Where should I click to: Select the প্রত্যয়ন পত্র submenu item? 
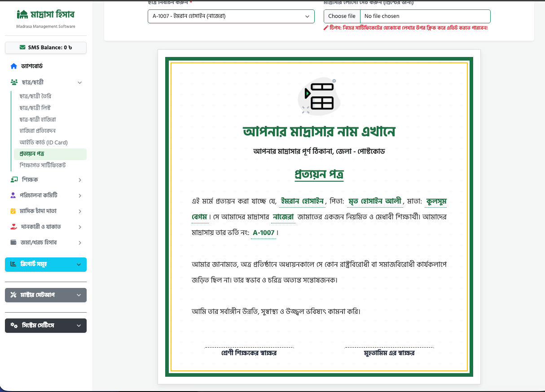[50, 154]
